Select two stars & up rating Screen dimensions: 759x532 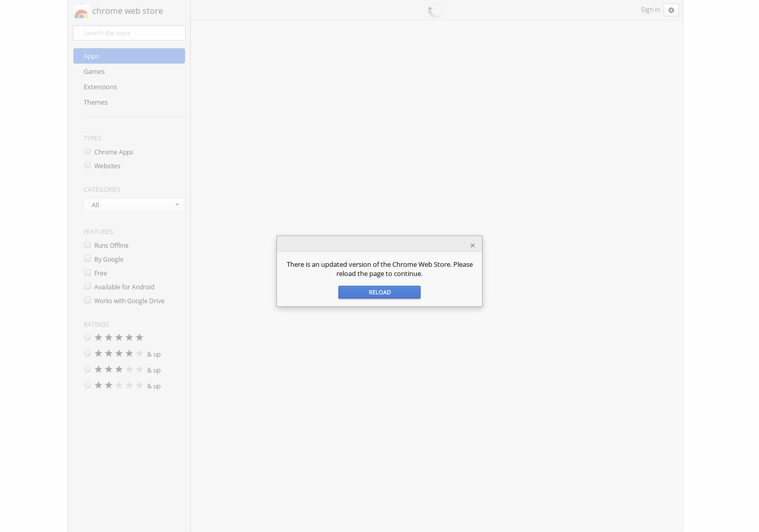pyautogui.click(x=87, y=385)
